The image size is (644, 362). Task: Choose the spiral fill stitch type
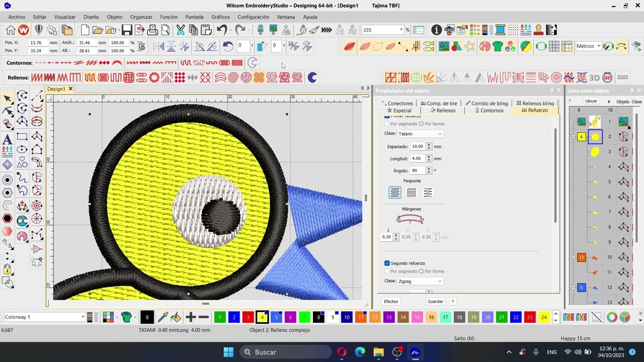pyautogui.click(x=233, y=77)
